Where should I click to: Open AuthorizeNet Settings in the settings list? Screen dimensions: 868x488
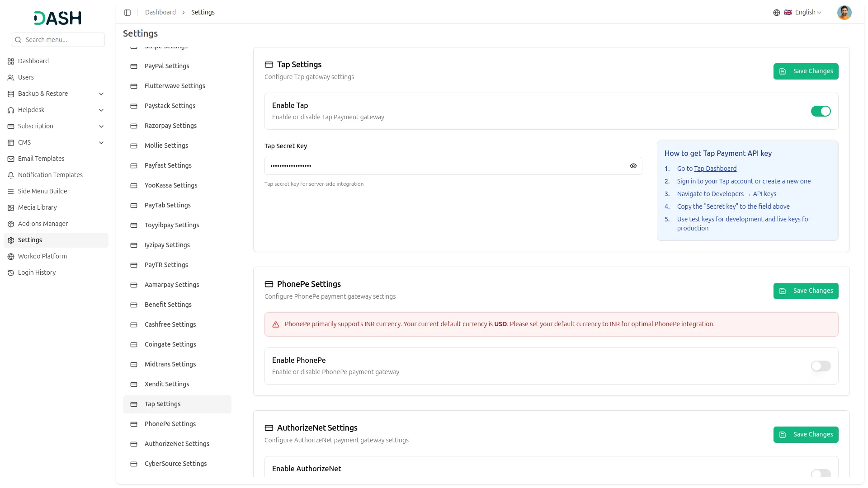coord(177,444)
